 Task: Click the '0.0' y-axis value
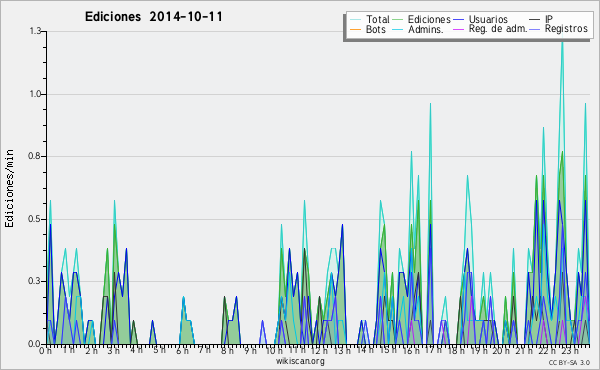(35, 344)
